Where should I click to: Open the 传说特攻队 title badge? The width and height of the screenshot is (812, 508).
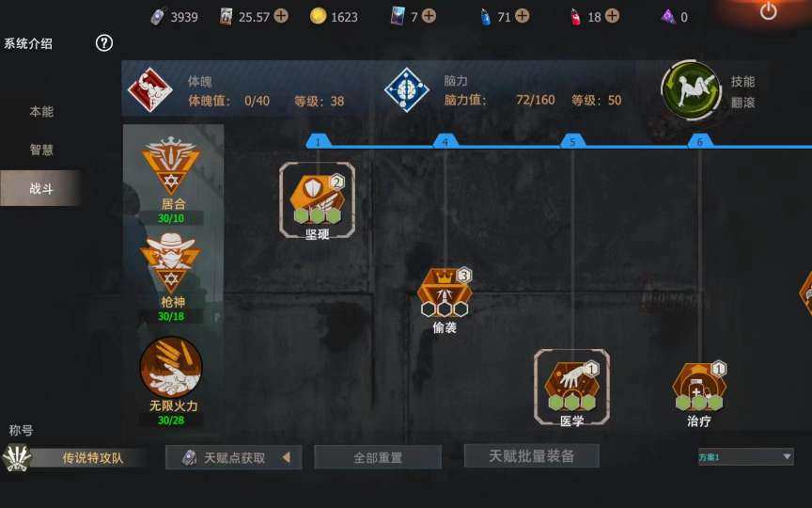(x=75, y=458)
